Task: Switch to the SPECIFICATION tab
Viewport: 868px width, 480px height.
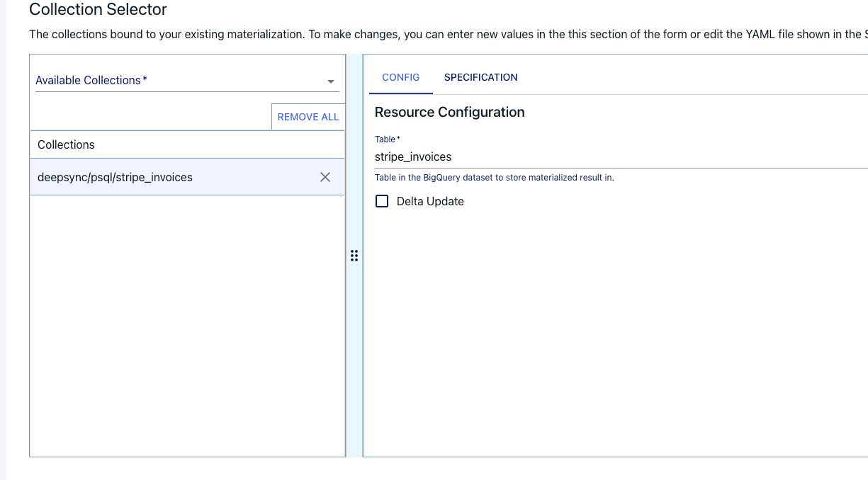Action: tap(481, 77)
